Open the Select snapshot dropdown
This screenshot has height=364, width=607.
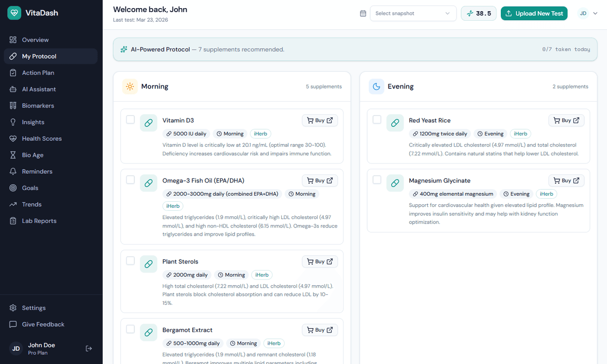tap(413, 14)
